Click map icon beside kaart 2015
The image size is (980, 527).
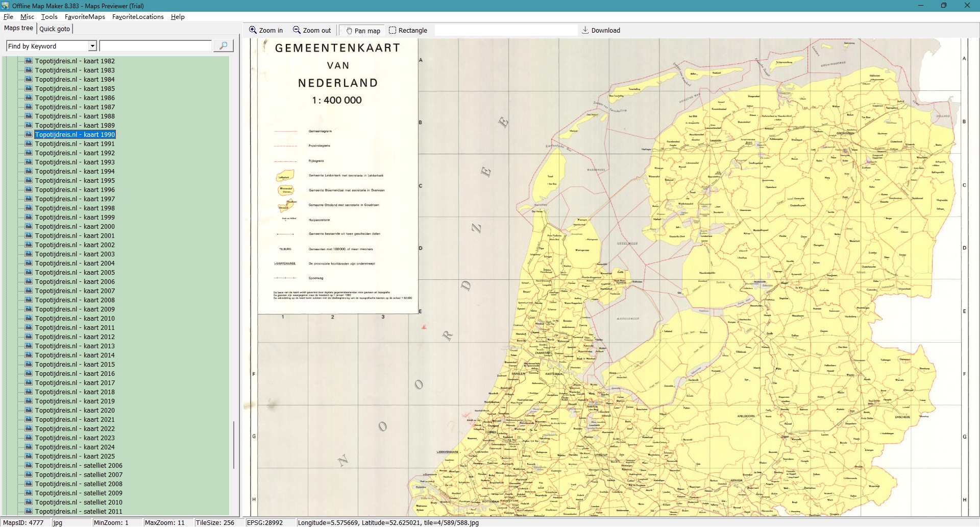[x=29, y=364]
